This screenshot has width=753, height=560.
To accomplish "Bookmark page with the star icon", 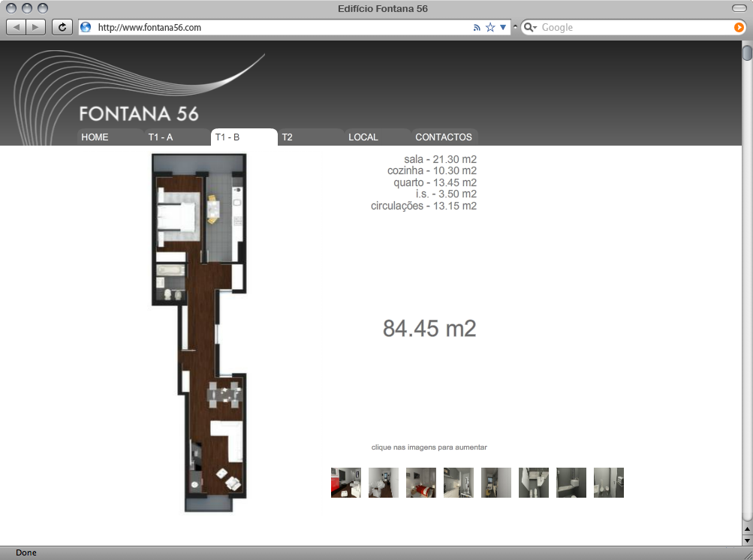I will 489,27.
